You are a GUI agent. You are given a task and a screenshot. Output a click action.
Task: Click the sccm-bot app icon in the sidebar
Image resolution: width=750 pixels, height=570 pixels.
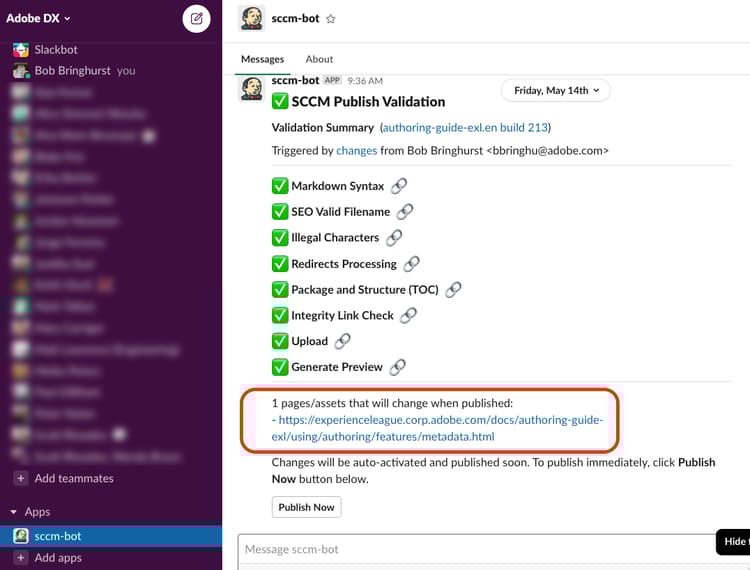[21, 536]
